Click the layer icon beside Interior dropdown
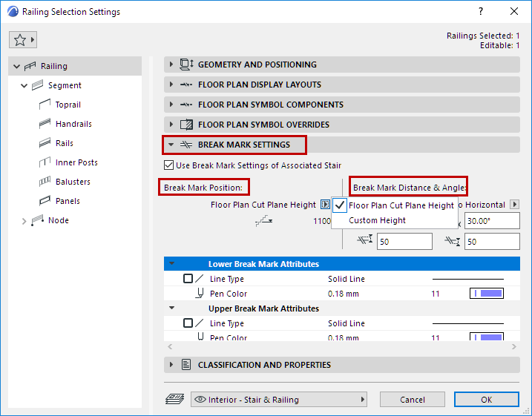Screen dimensions: 532x416 [174, 400]
